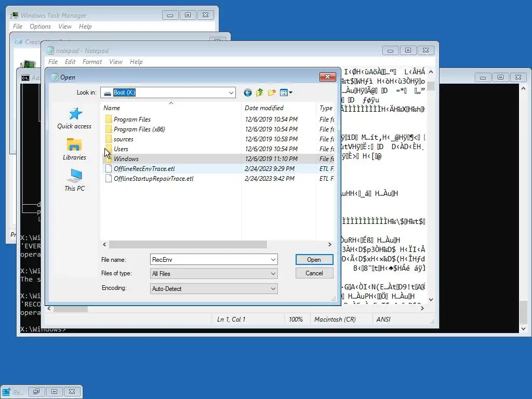Select the Windows folder row
Screen dimensions: 532x399
[218, 159]
